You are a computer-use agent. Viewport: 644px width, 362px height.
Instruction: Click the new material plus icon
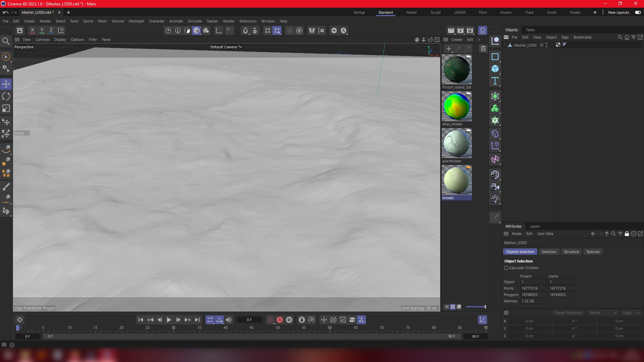(x=449, y=49)
